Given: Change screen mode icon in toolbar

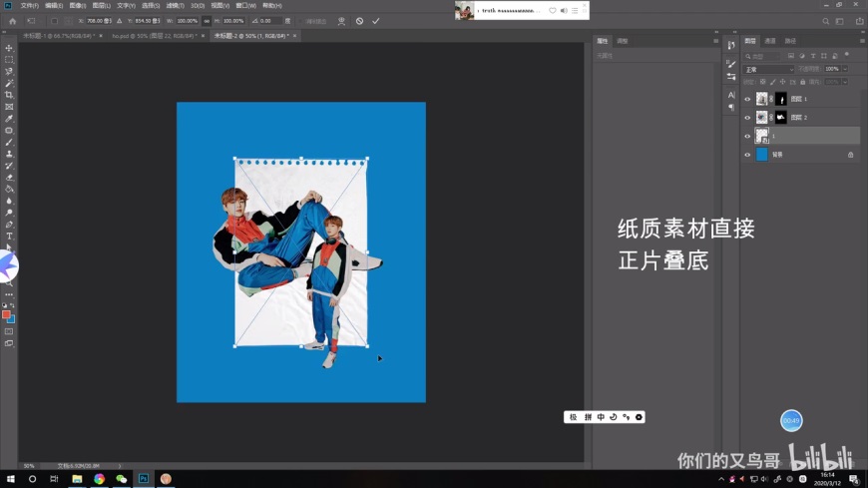Looking at the screenshot, I should [x=9, y=343].
